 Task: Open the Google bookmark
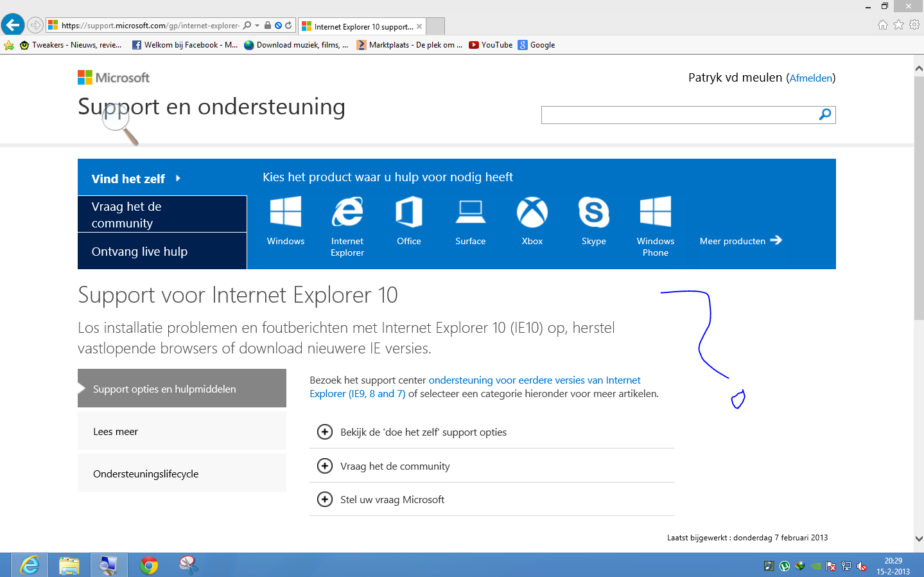536,45
